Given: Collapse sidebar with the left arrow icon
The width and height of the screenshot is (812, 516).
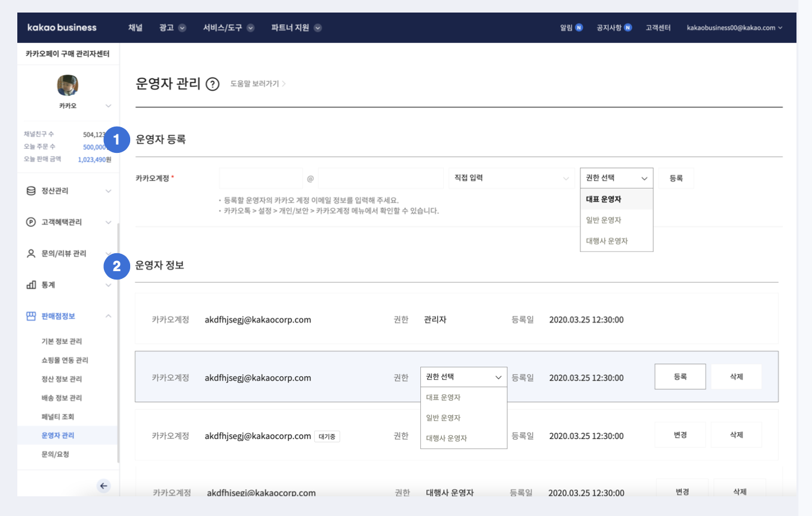Looking at the screenshot, I should [104, 486].
